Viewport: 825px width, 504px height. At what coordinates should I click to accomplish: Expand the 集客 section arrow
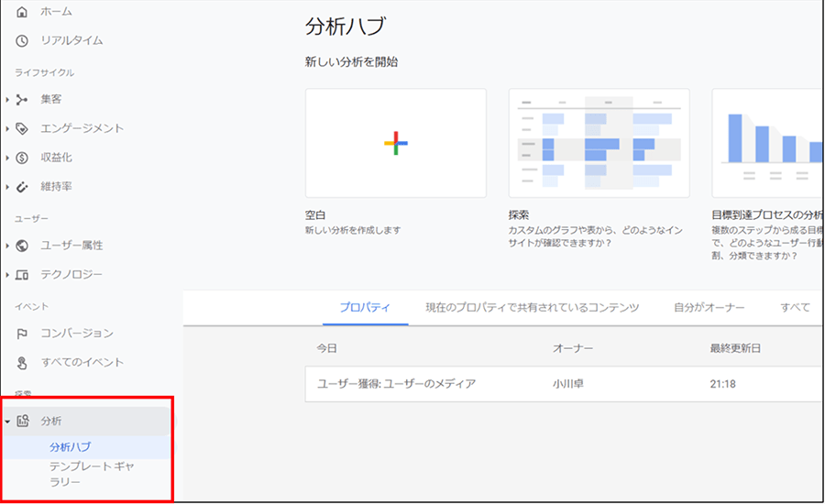coord(7,99)
